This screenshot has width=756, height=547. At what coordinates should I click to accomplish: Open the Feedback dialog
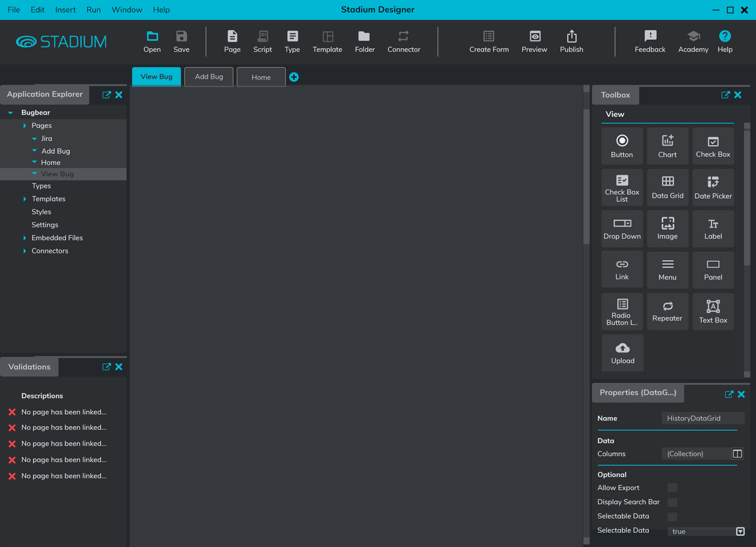650,36
